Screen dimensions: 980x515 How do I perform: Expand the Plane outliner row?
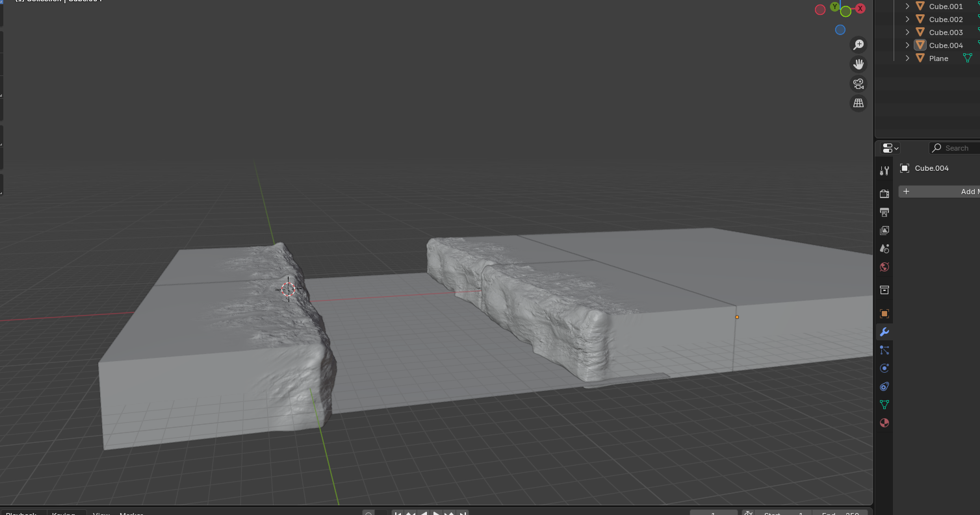point(907,58)
